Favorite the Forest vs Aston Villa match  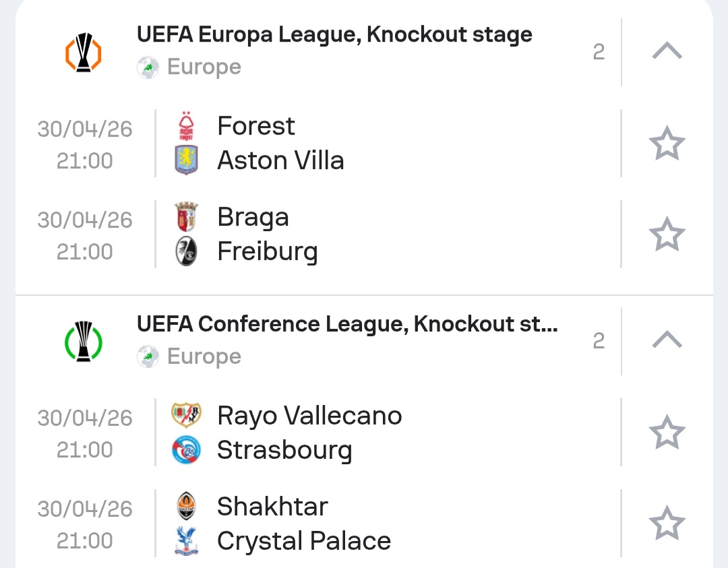667,144
